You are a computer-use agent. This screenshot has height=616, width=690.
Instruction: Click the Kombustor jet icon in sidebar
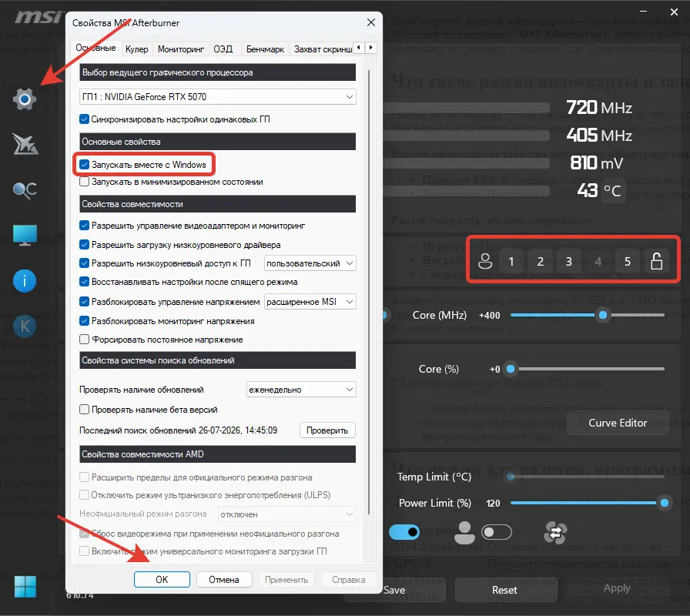tap(25, 144)
